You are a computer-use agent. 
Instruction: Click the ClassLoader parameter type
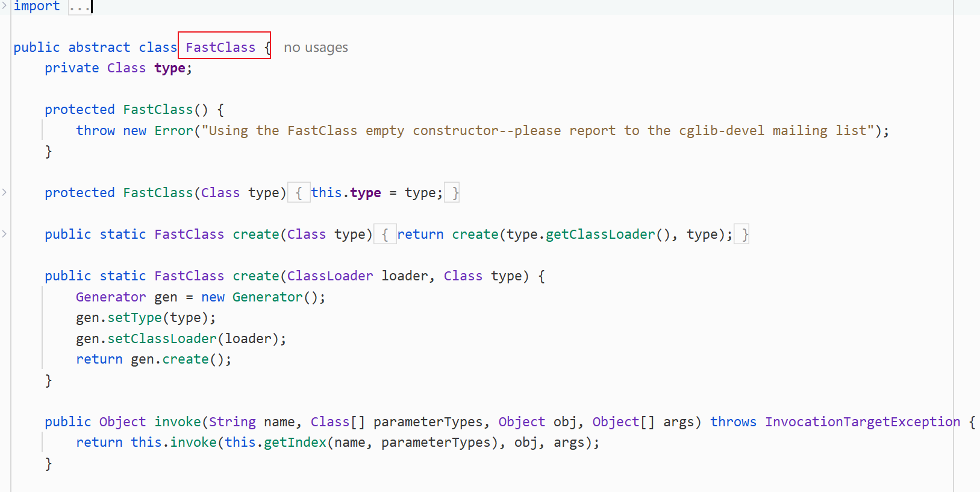(330, 276)
